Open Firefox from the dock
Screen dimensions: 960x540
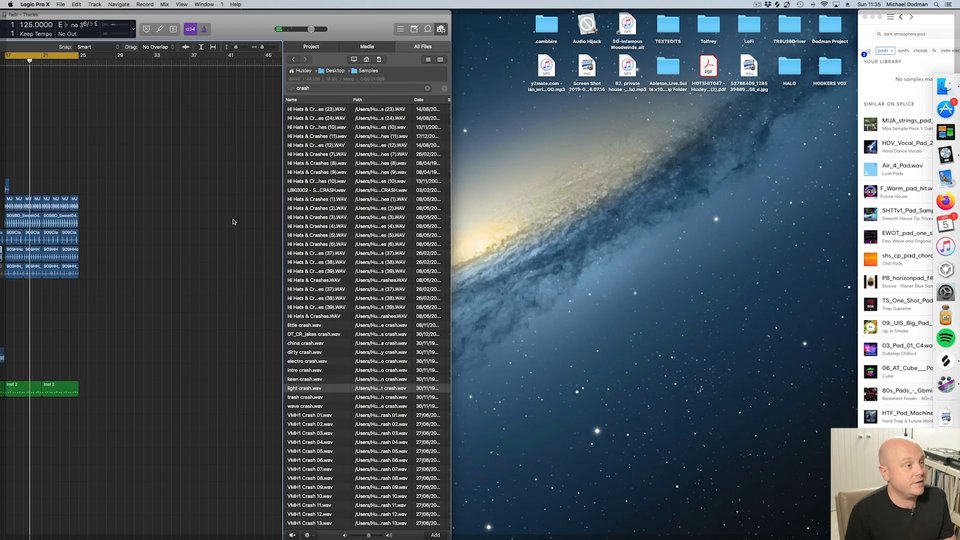coord(945,201)
